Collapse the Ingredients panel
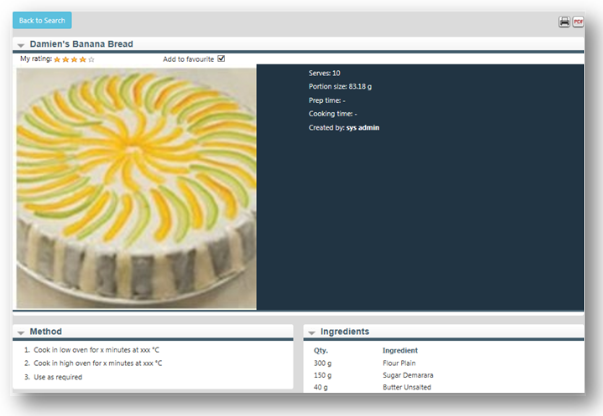Screen dimensions: 603x416 [311, 333]
